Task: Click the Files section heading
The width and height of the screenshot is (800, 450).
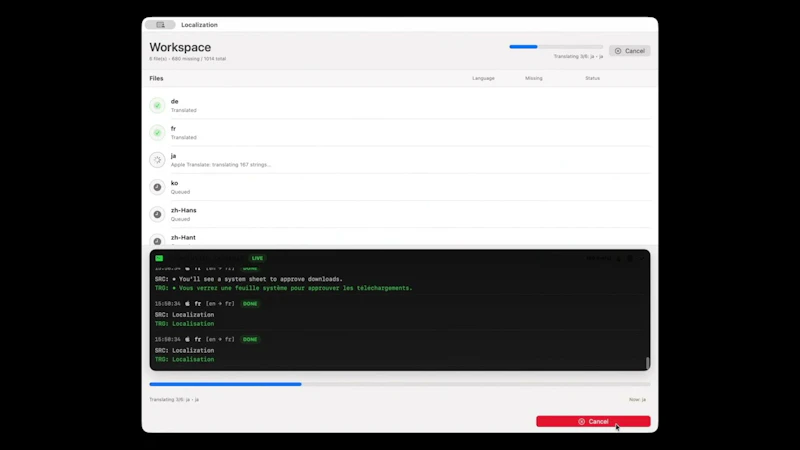Action: [156, 78]
